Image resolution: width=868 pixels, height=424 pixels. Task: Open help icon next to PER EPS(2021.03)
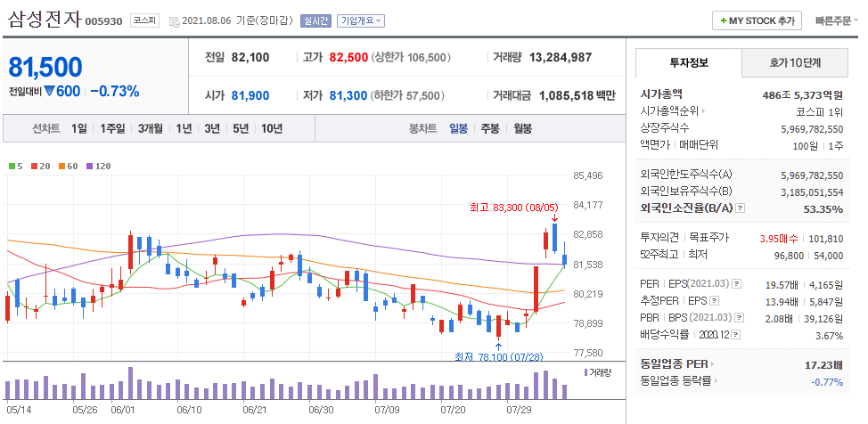pos(736,284)
